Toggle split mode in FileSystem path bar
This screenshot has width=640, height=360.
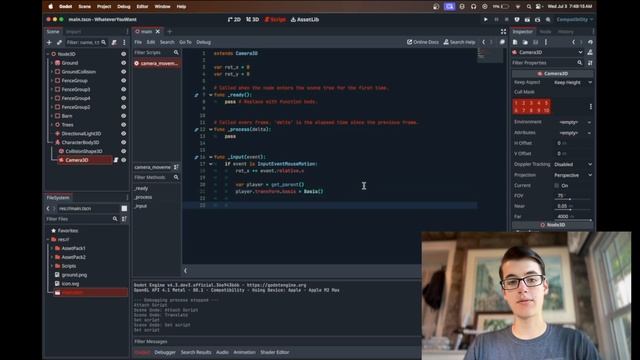[124, 208]
